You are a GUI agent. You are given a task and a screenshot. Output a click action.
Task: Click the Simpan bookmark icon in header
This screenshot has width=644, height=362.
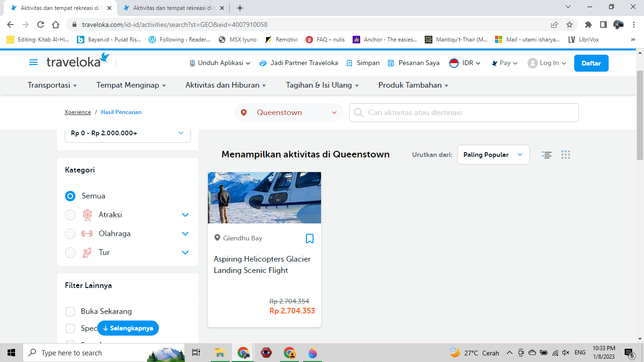coord(349,63)
